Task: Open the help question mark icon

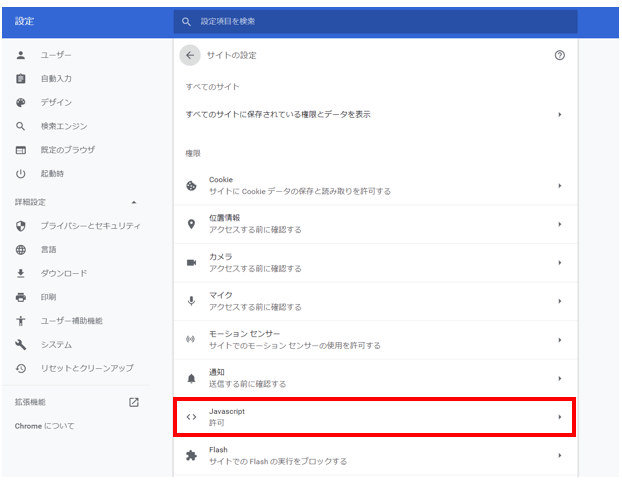Action: coord(559,55)
